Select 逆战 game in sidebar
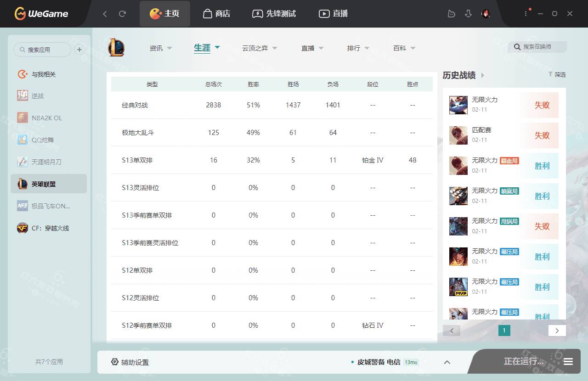588x381 pixels. 49,96
